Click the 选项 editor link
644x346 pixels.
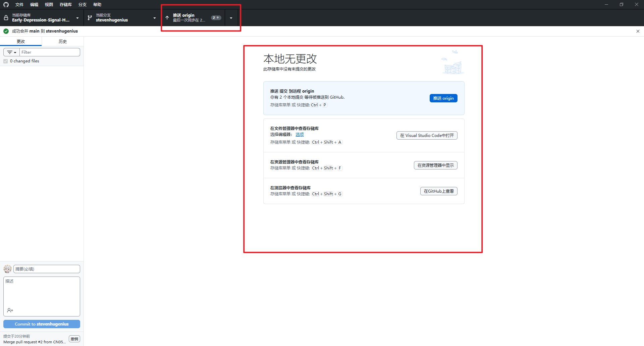[300, 135]
